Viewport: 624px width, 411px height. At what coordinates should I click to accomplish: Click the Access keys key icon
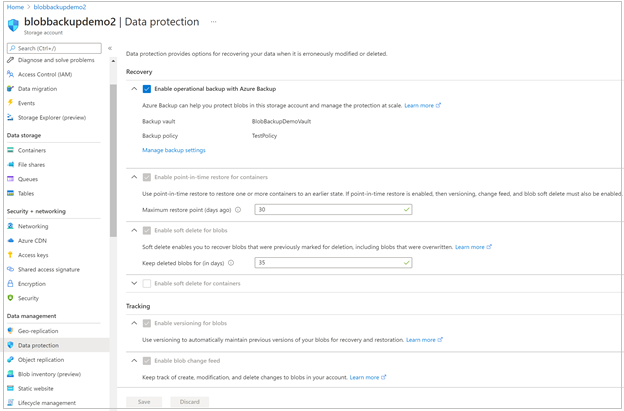[10, 255]
